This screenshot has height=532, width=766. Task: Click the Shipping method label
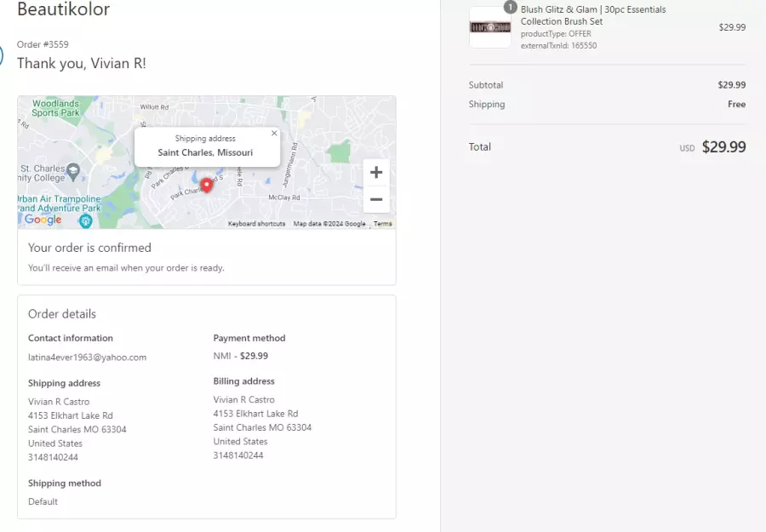click(x=65, y=483)
